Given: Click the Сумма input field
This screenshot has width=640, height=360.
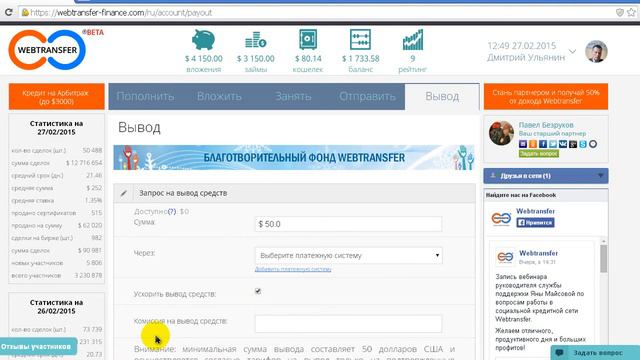Looking at the screenshot, I should click(349, 224).
